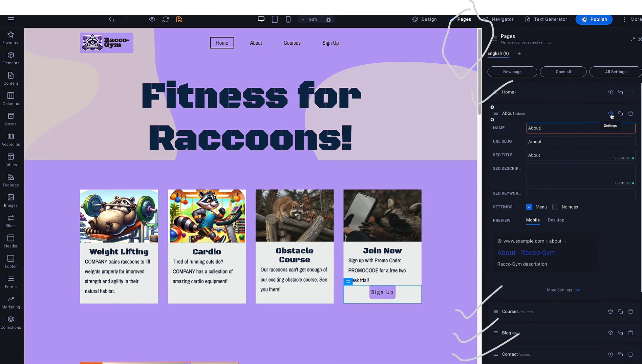Open Favorites in the sidebar
Viewport: 642px width, 364px height.
pyautogui.click(x=11, y=38)
